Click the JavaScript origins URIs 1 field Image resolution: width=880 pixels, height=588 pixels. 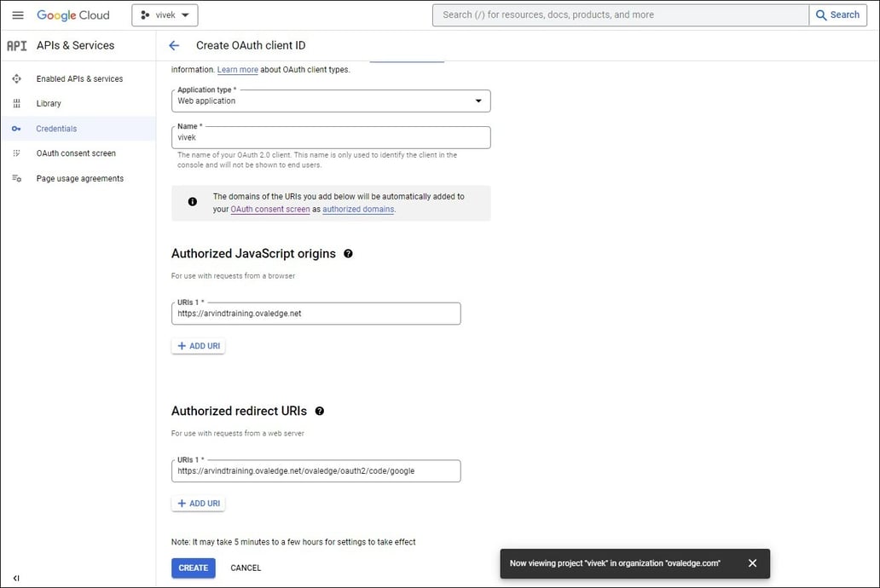(316, 314)
